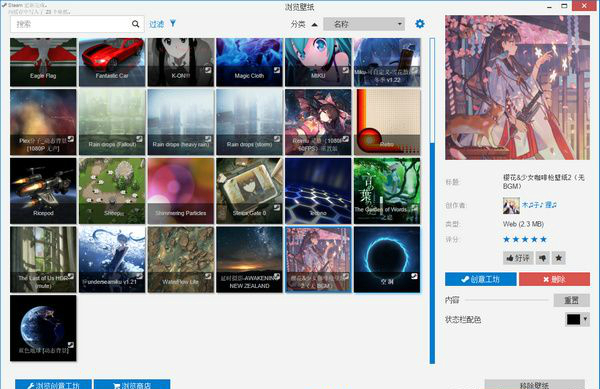This screenshot has height=389, width=600.
Task: Click the 移除壁纸 button
Action: (534, 384)
